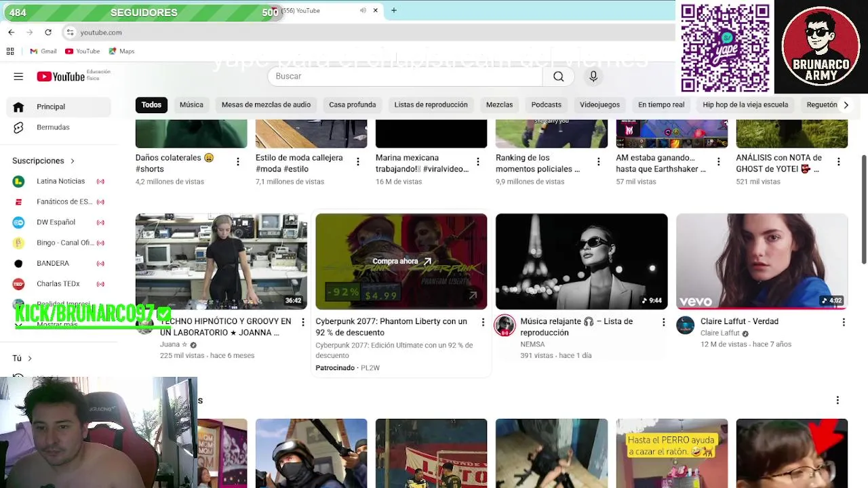Open options for Claire Laffut - Verdad
868x488 pixels.
click(844, 323)
